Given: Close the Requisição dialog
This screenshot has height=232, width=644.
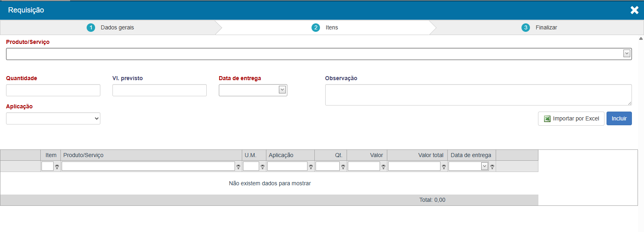Looking at the screenshot, I should [634, 10].
